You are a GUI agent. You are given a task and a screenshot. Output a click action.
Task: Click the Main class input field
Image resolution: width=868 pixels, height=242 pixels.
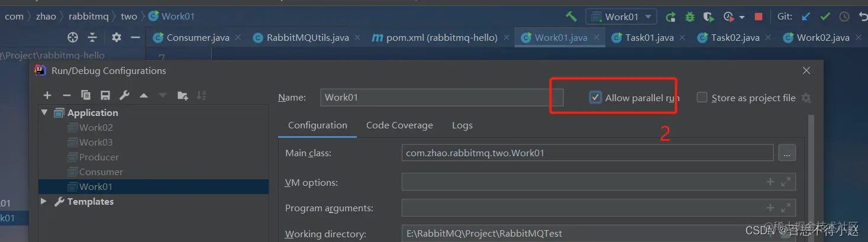tap(588, 153)
